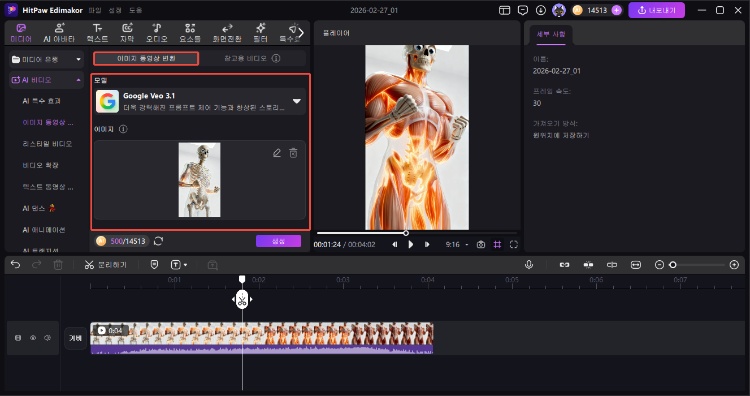Click the preview playback progress bar
750x396 pixels.
[x=417, y=233]
